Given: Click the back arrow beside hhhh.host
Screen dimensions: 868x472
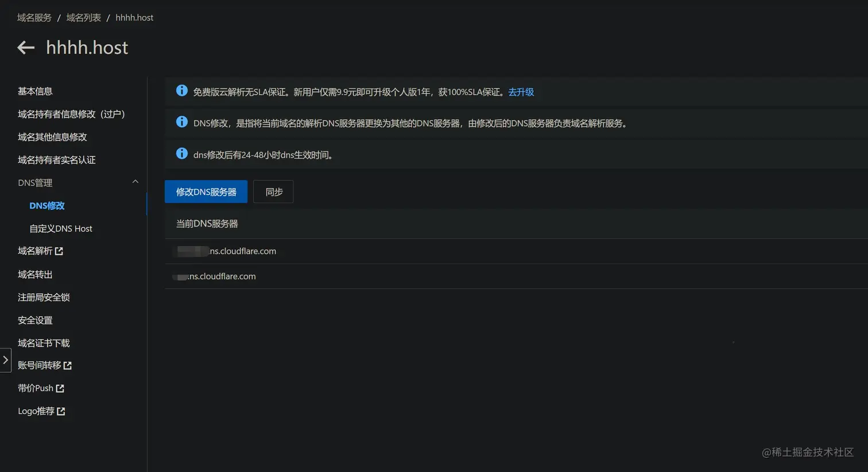Looking at the screenshot, I should (26, 48).
